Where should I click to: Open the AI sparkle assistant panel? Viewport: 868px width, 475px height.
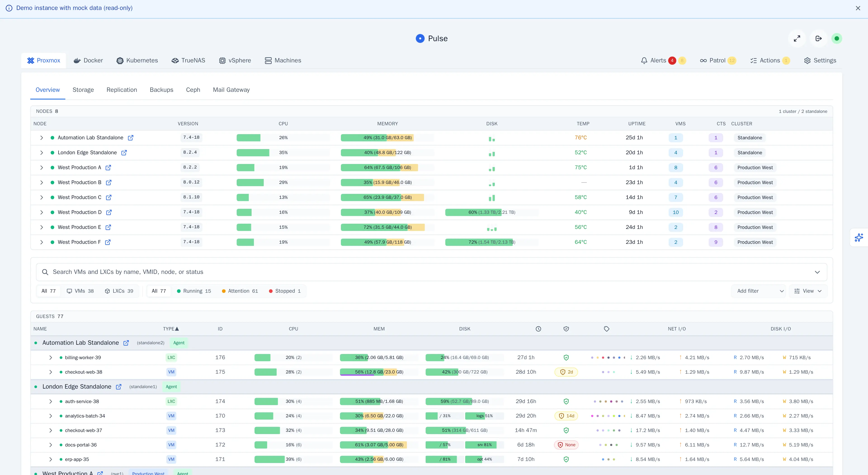click(x=859, y=237)
